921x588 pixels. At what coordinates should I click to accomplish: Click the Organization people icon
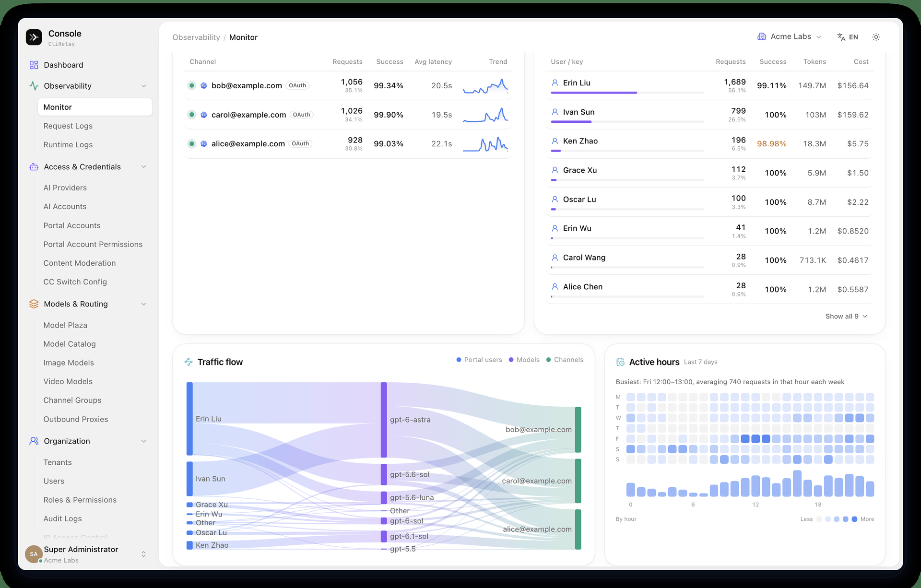pos(34,441)
